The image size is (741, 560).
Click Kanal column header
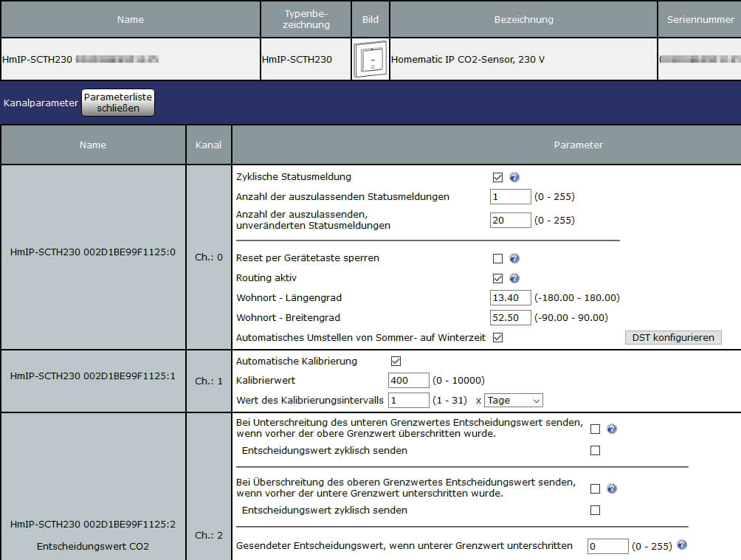[x=208, y=145]
